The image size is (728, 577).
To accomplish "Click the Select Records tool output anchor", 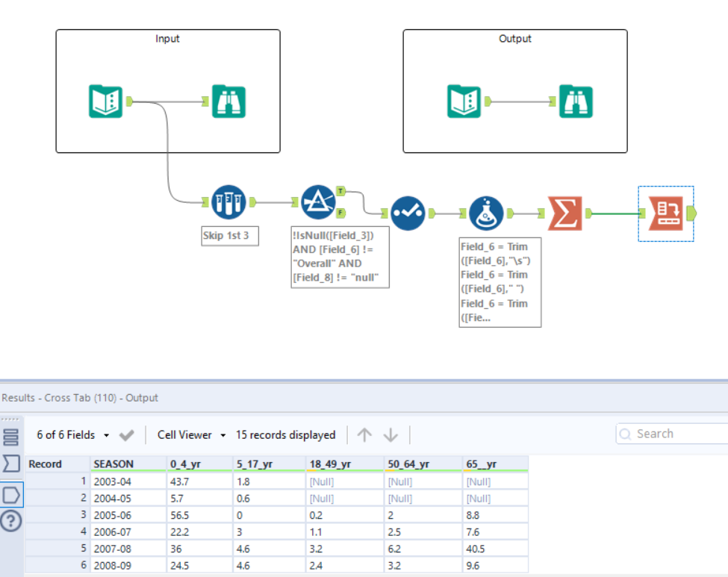I will [x=252, y=202].
